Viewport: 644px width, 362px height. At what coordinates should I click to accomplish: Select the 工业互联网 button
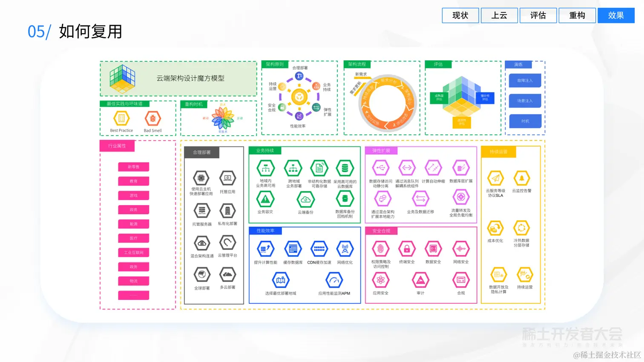[x=134, y=253]
